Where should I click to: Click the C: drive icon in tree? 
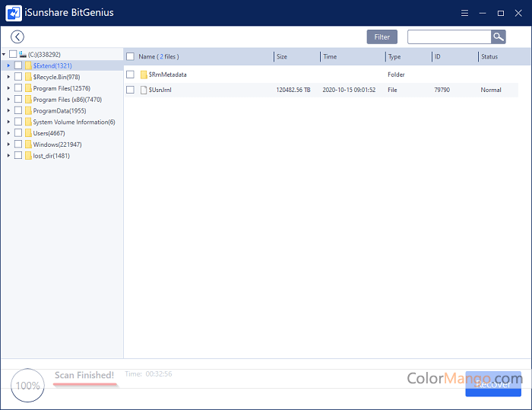(x=23, y=54)
